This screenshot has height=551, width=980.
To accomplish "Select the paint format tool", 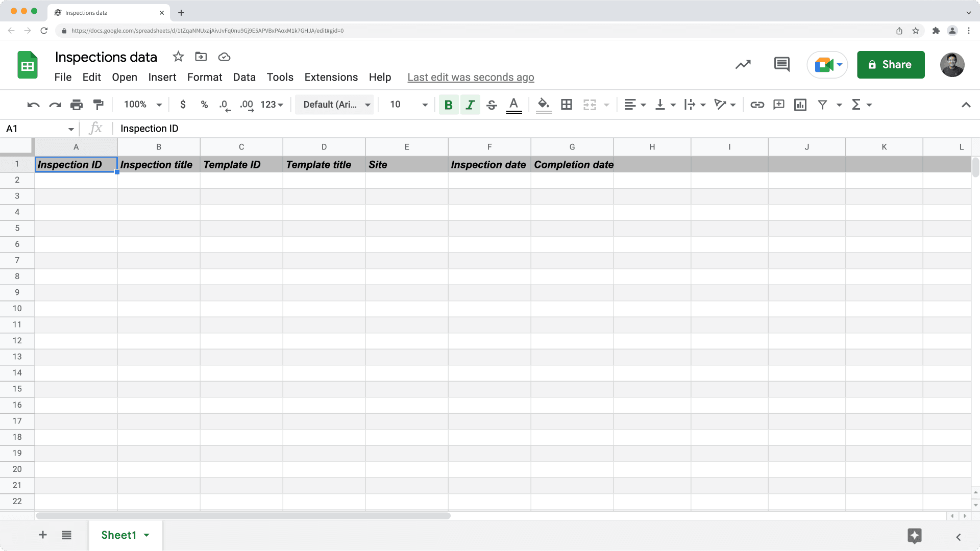I will 98,104.
